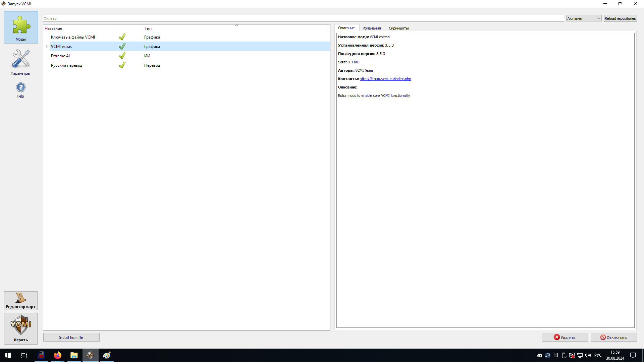
Task: Open the Активны filter dropdown
Action: [584, 18]
